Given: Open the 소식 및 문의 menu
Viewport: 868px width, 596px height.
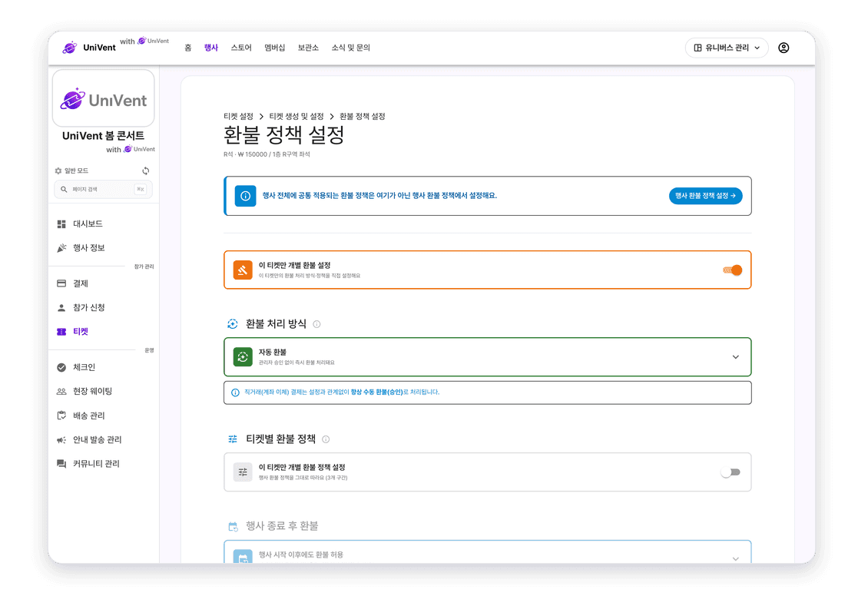Looking at the screenshot, I should pos(350,48).
